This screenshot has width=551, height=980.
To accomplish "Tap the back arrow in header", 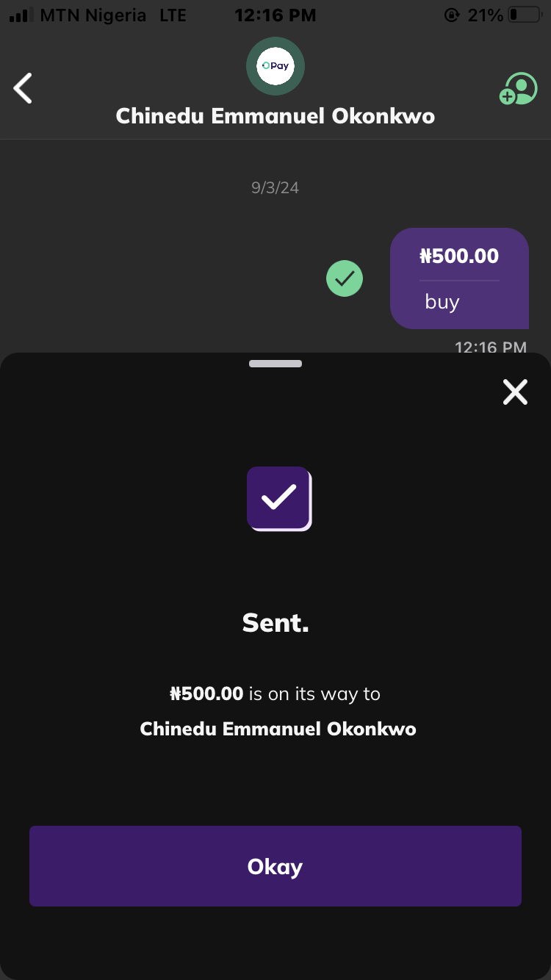I will pyautogui.click(x=24, y=88).
